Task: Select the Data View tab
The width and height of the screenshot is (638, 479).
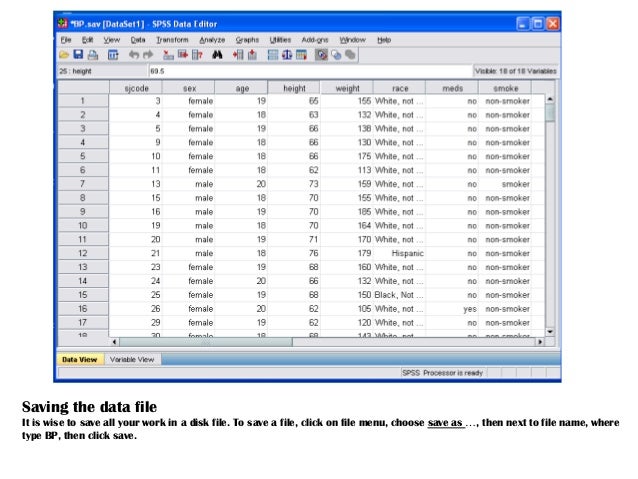Action: (80, 358)
